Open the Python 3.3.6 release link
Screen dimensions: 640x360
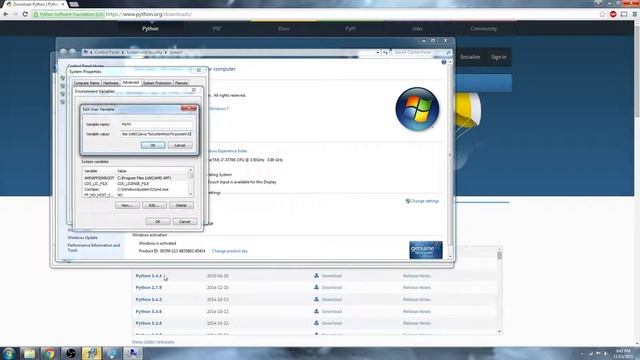[x=149, y=311]
